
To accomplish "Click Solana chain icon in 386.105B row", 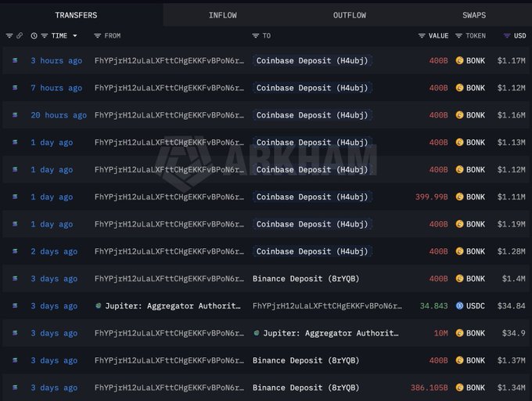I will pos(15,388).
